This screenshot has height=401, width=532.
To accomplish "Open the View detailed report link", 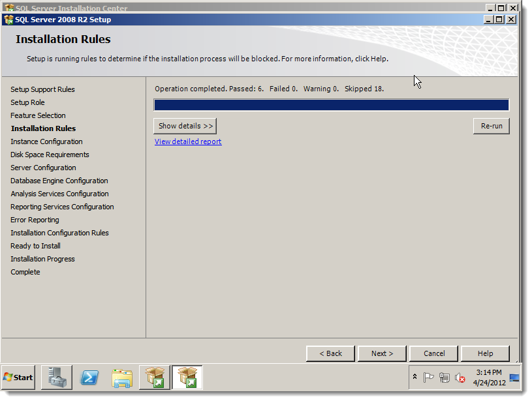I will [188, 141].
